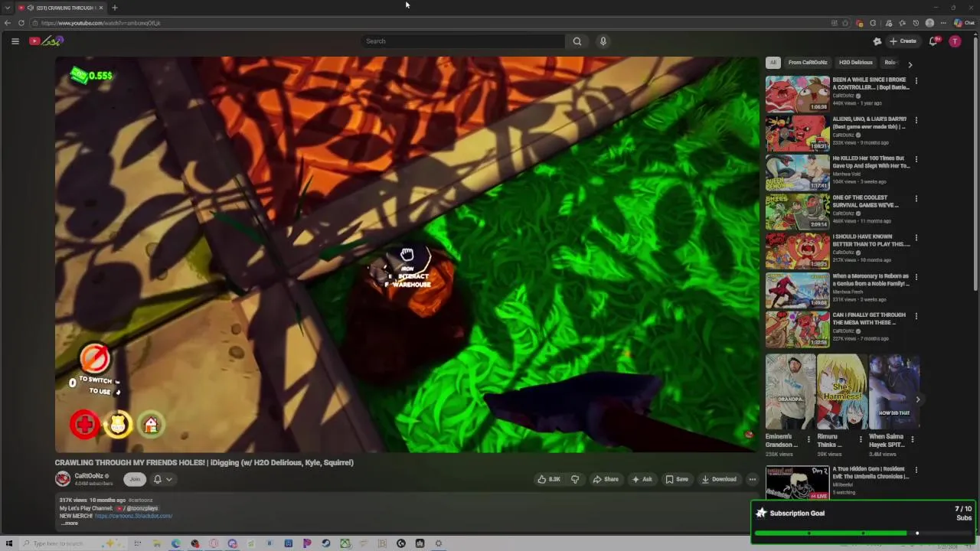Image resolution: width=980 pixels, height=551 pixels.
Task: Open the cartoonz merch link in description
Action: click(x=133, y=516)
